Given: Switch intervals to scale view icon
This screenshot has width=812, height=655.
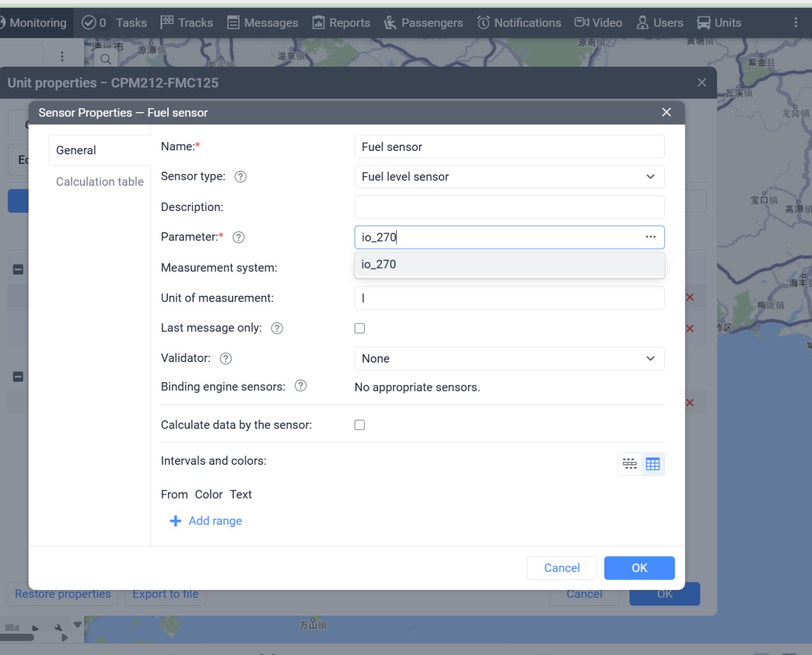Looking at the screenshot, I should click(629, 464).
